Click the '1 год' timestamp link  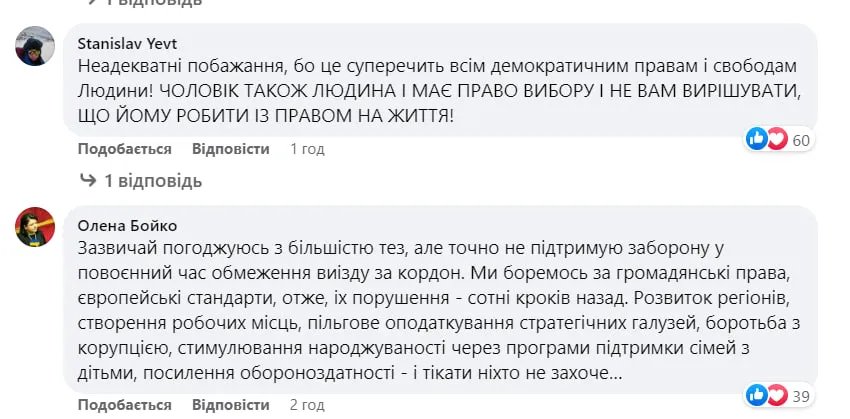(x=307, y=149)
